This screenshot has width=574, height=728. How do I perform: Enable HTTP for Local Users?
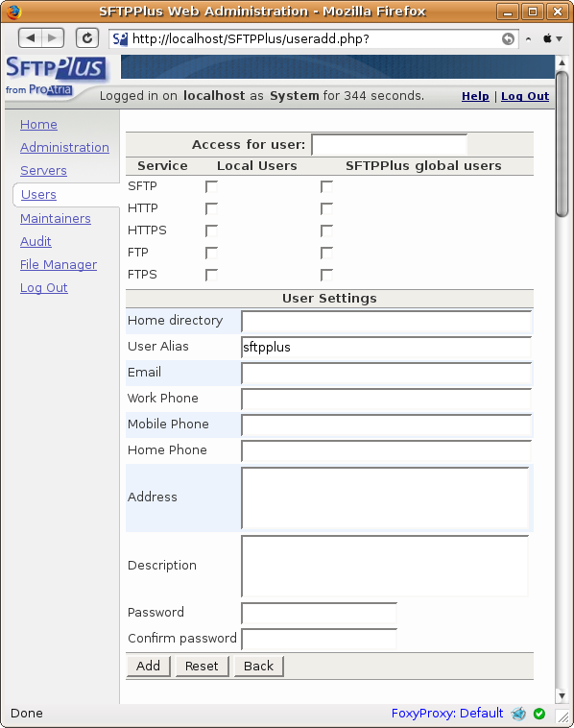point(211,208)
